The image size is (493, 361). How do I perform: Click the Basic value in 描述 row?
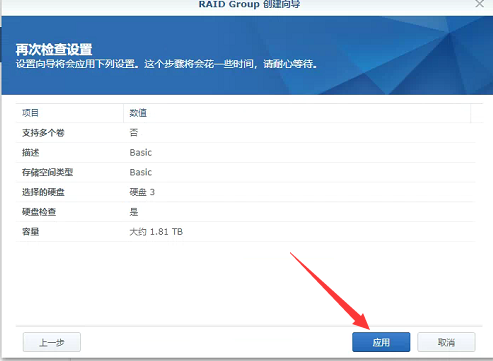[x=141, y=153]
